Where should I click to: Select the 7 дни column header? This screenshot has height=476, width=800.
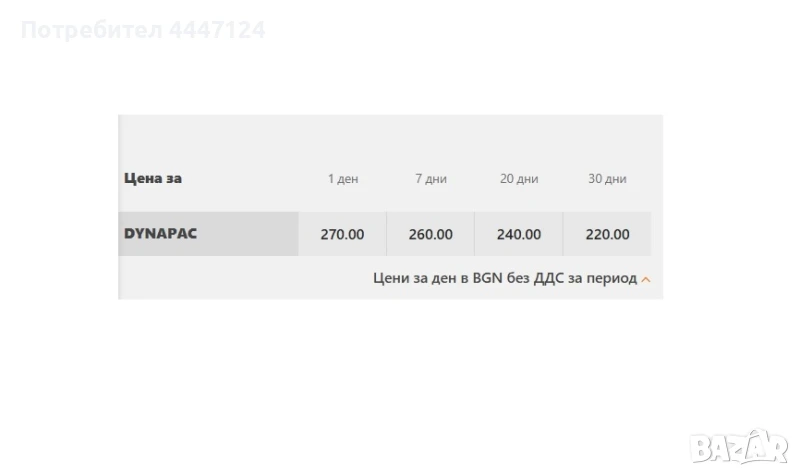(x=431, y=179)
